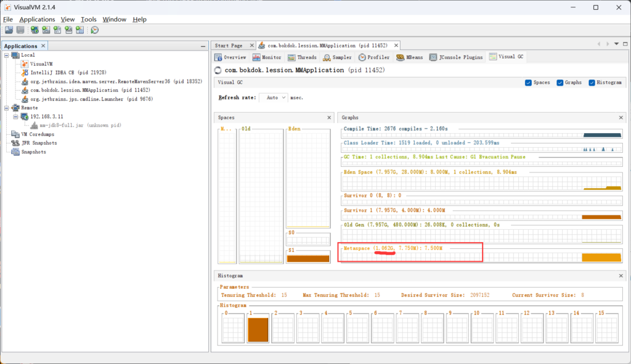Viewport: 631px width, 364px height.
Task: Close the Start Page tab
Action: coord(252,46)
